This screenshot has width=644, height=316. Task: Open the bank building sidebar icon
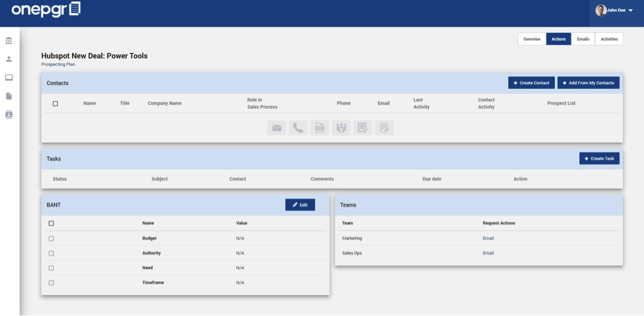pyautogui.click(x=9, y=41)
